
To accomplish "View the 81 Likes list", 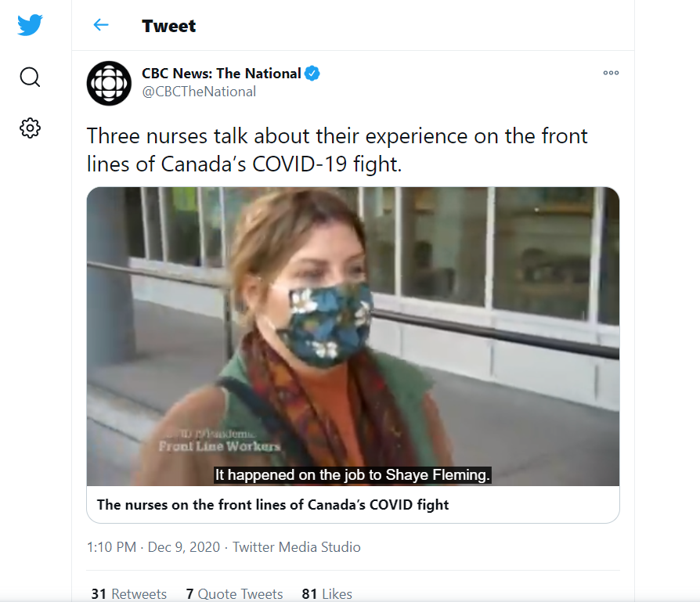I will tap(327, 593).
